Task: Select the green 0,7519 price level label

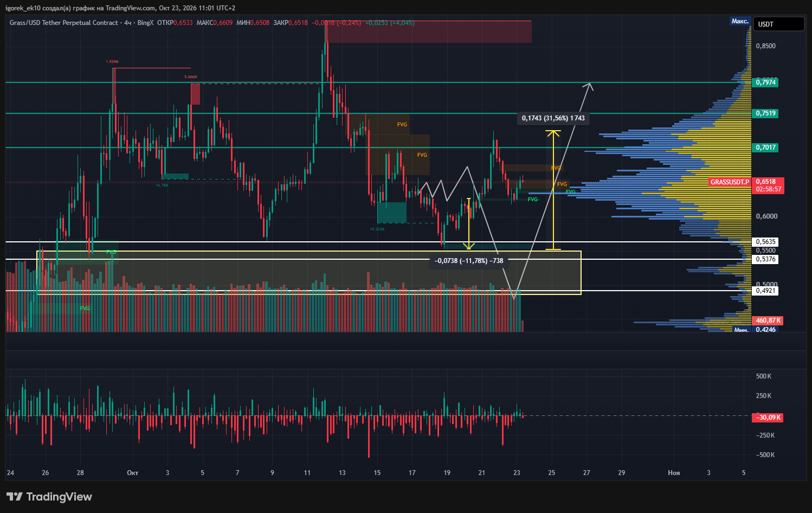Action: tap(766, 113)
